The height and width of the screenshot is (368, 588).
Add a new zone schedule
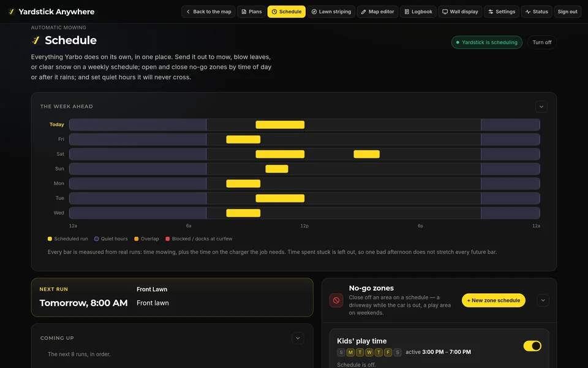pyautogui.click(x=494, y=301)
